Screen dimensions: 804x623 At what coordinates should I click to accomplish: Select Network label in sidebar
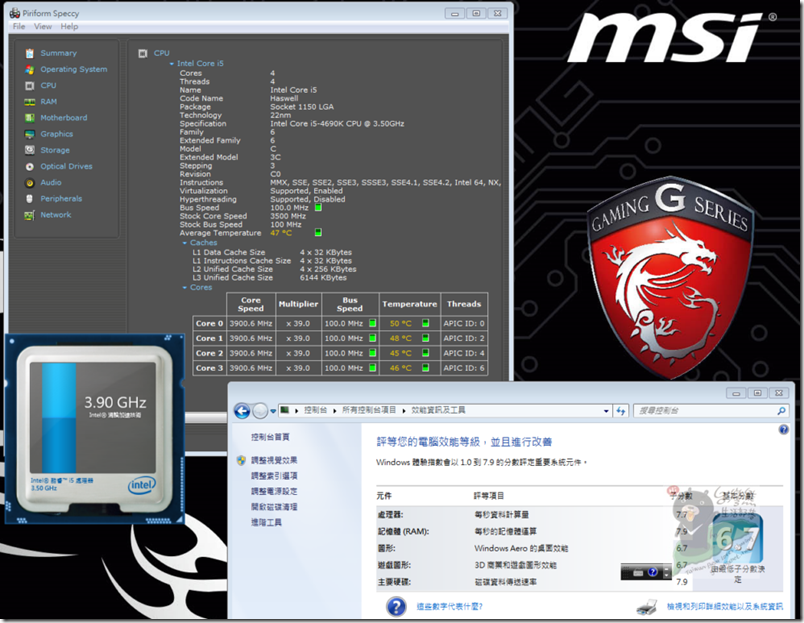pos(56,215)
